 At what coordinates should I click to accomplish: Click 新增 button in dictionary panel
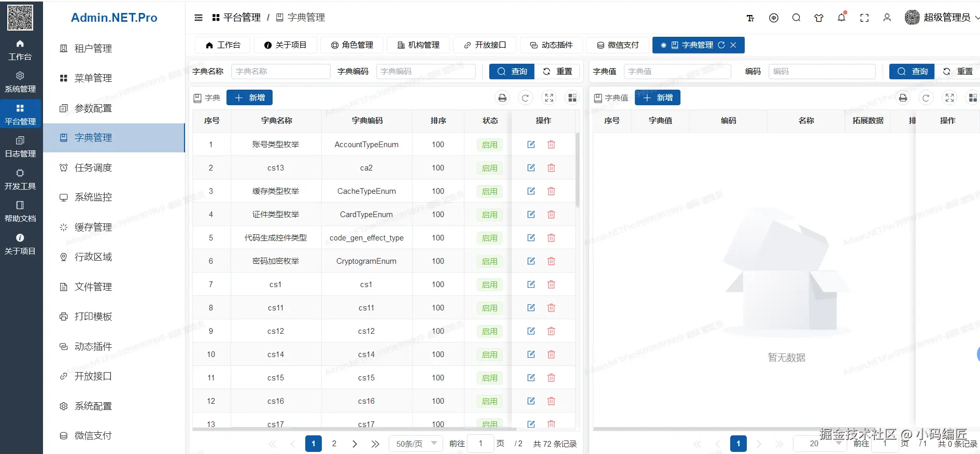(250, 98)
